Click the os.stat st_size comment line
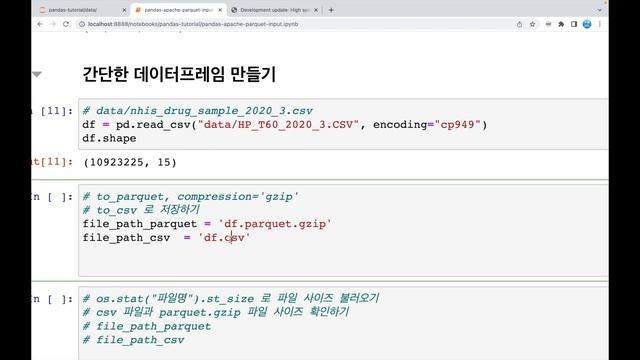 tap(231, 298)
